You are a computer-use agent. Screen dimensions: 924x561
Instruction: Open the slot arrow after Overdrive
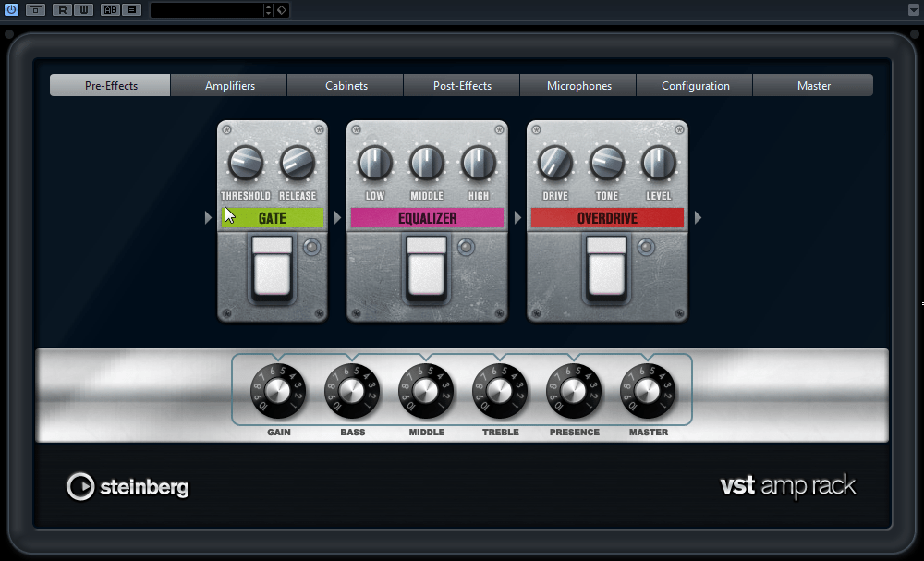click(x=698, y=217)
